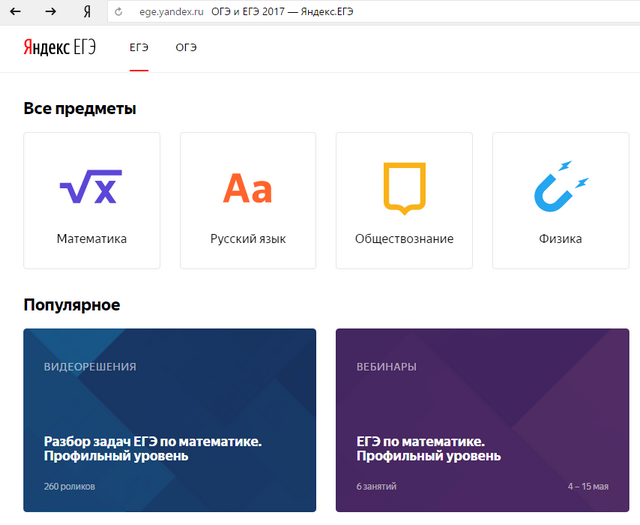Screen dimensions: 640x525
Task: Open the Математика subject label
Action: (x=92, y=238)
